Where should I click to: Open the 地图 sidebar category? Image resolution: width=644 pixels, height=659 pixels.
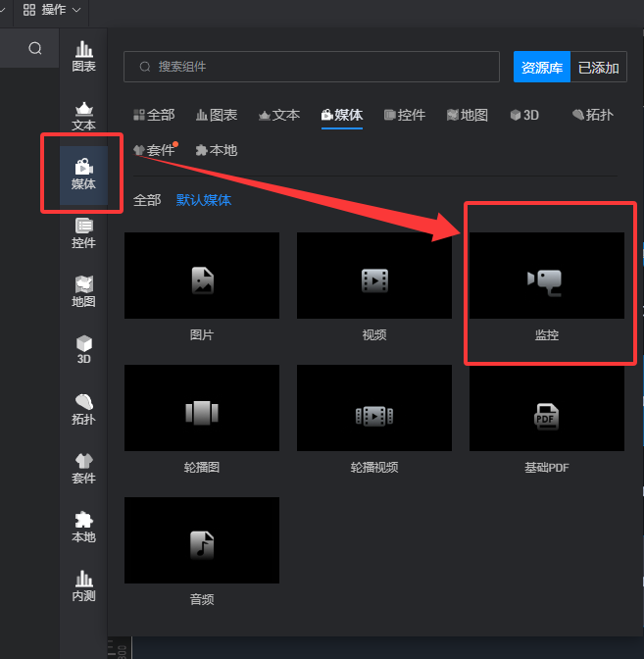(x=83, y=292)
